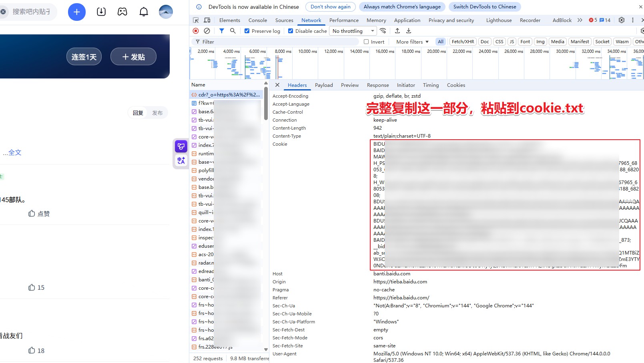Like the post with 15 likes

coord(36,287)
